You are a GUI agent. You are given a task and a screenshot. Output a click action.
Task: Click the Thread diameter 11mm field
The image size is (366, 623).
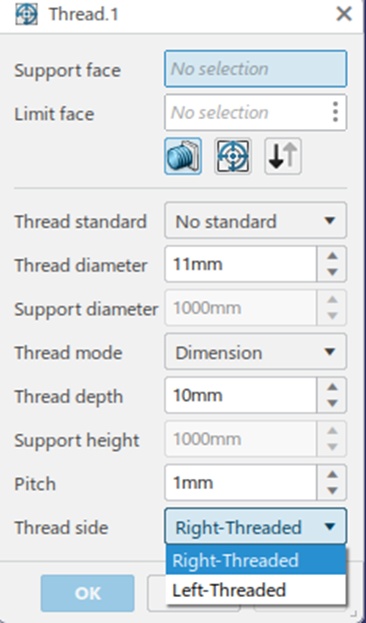(x=241, y=264)
